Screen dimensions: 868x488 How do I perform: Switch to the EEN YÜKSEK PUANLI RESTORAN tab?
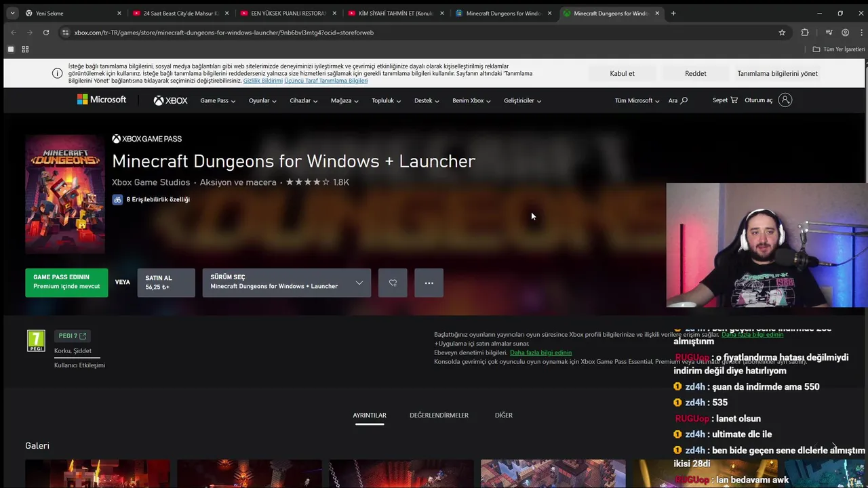(x=288, y=13)
